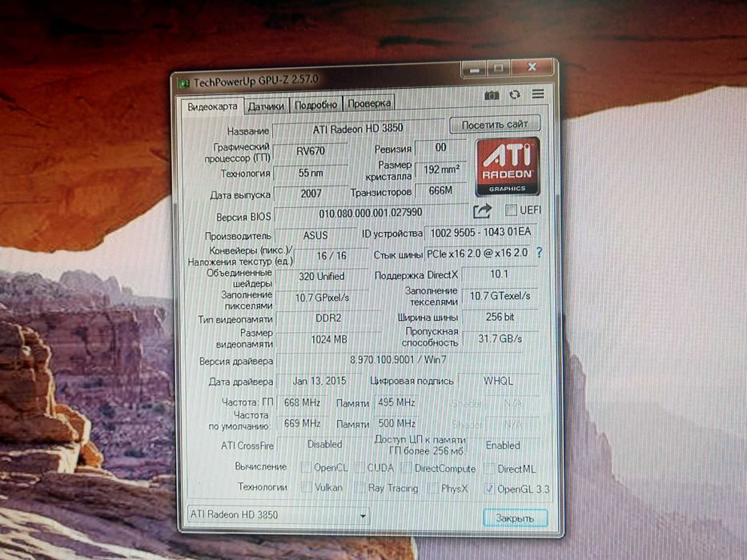Click the DDR2 memory type value
The width and height of the screenshot is (747, 560).
[328, 318]
